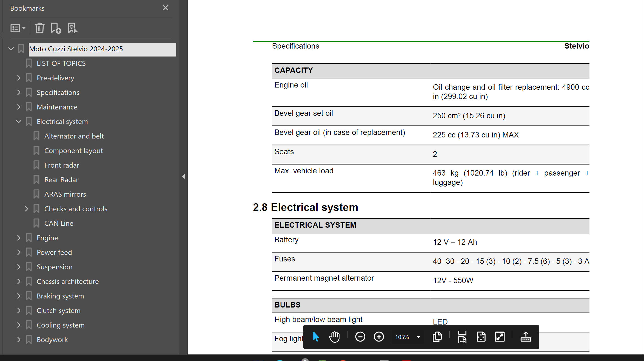Viewport: 644px width, 361px height.
Task: Open the Suspension bookmark
Action: (55, 267)
